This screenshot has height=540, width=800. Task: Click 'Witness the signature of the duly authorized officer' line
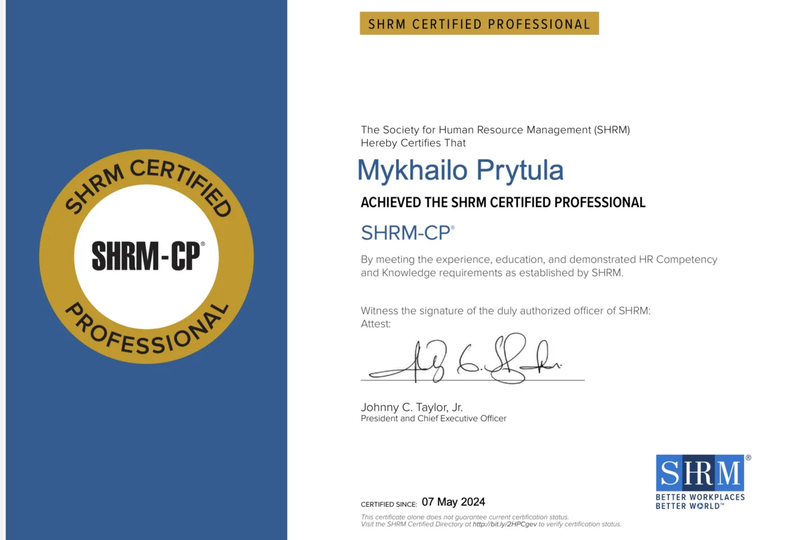tap(506, 310)
